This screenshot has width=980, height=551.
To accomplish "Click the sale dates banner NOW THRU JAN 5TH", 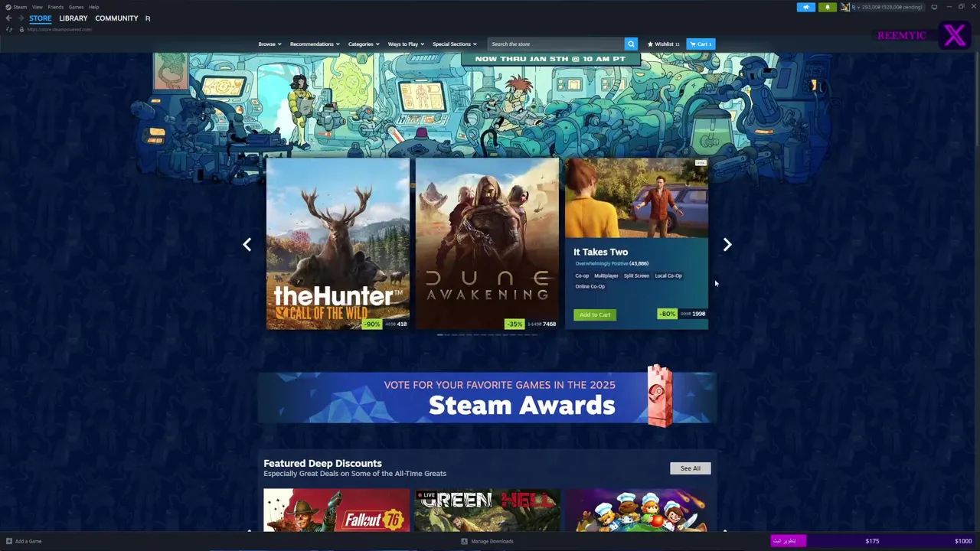I will (x=550, y=59).
